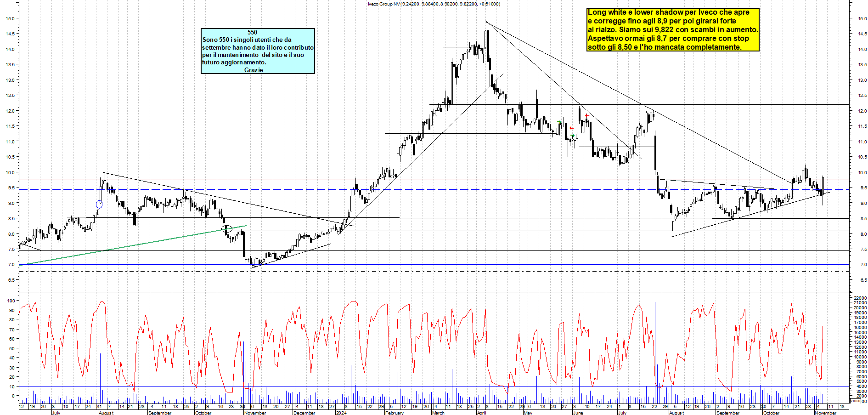Click 15.0 on the left price axis
This screenshot has height=415, width=868.
pos(10,18)
